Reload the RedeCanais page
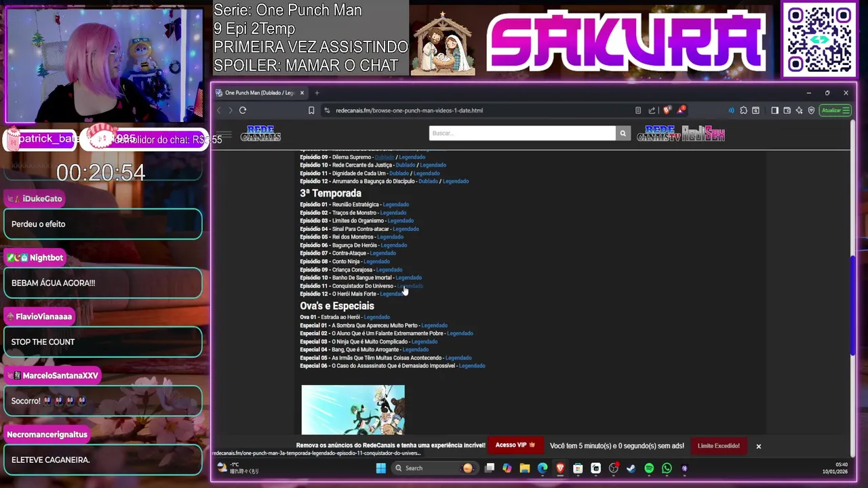This screenshot has width=868, height=488. click(243, 110)
